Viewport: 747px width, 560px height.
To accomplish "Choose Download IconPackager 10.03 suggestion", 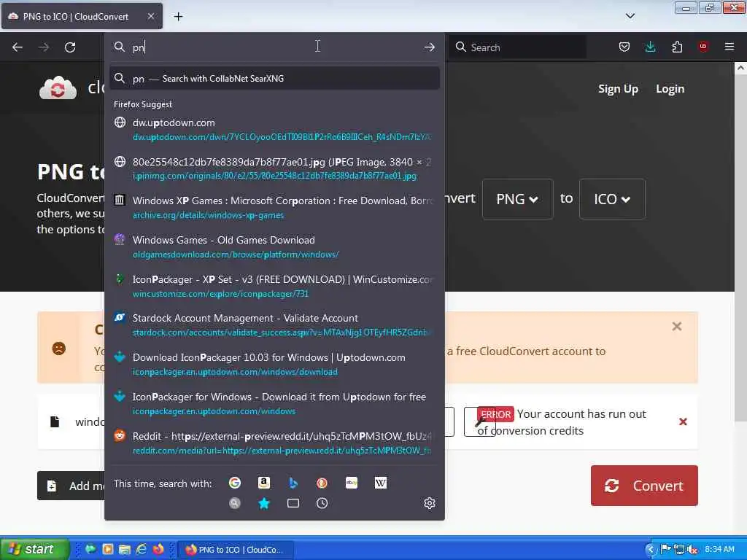I will click(274, 365).
